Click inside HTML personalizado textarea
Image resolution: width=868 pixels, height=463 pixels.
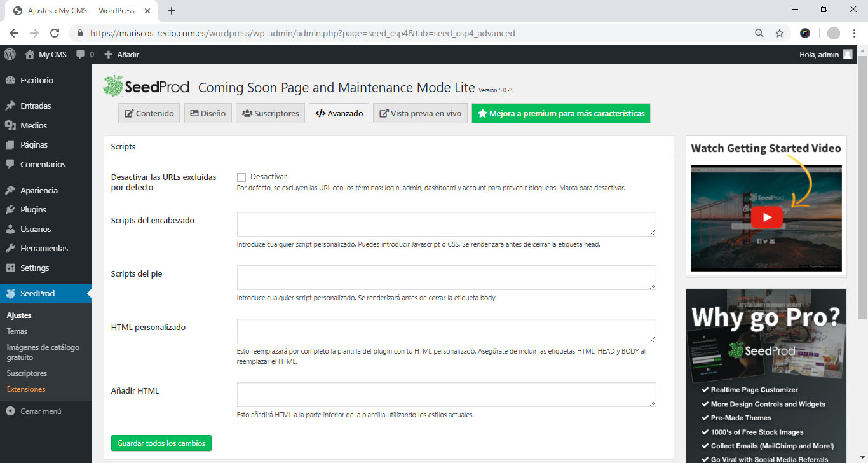(x=446, y=331)
